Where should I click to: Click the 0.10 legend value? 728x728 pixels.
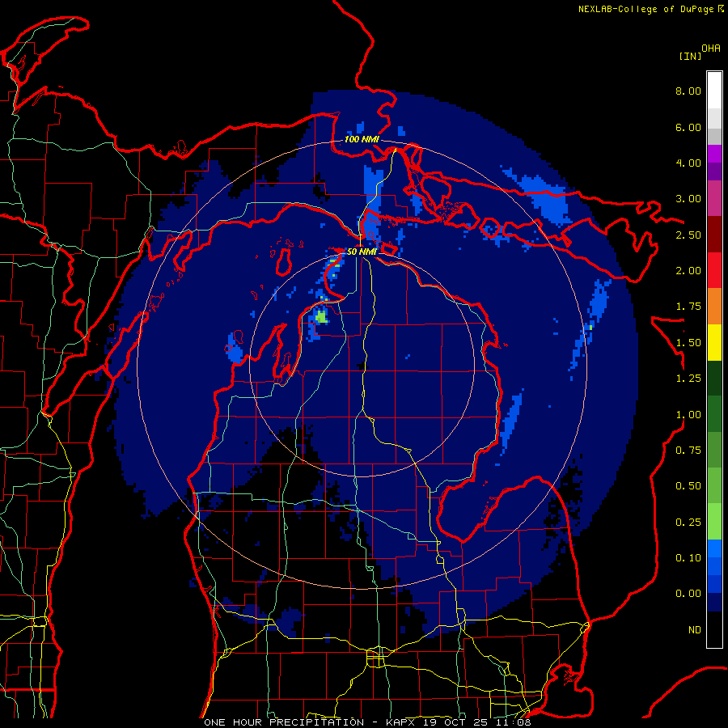tap(688, 558)
